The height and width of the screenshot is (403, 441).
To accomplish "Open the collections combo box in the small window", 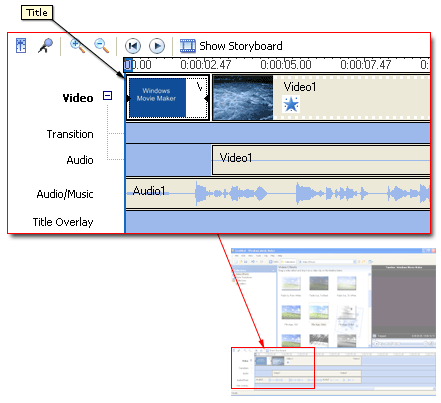I will (328, 262).
